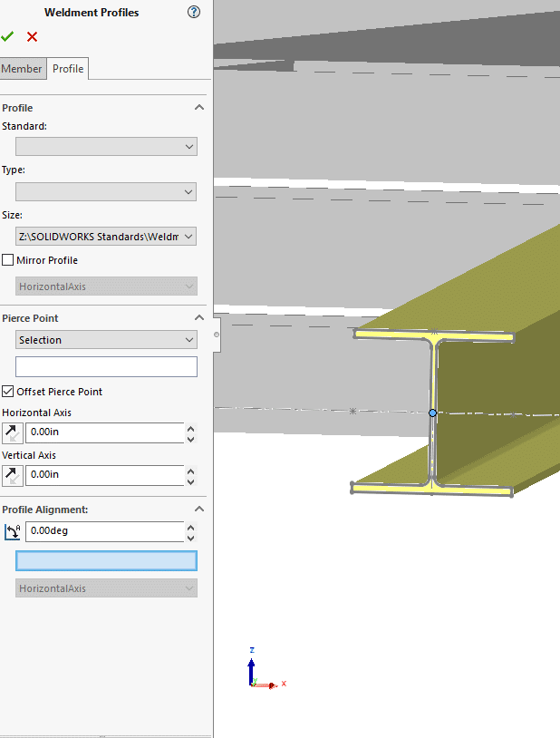Collapse the Pierce Point section
The height and width of the screenshot is (738, 560).
pos(199,318)
